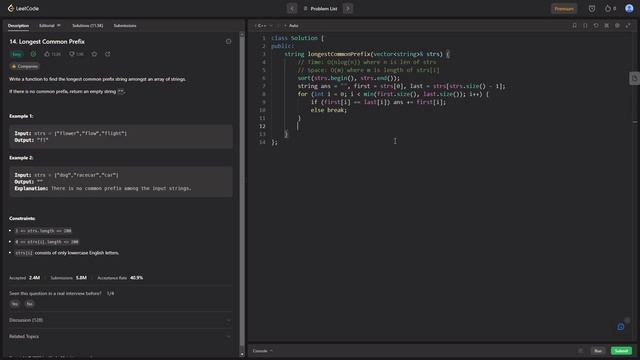Viewport: 640px width, 360px height.
Task: Click icon right of problem title
Action: pos(228,41)
